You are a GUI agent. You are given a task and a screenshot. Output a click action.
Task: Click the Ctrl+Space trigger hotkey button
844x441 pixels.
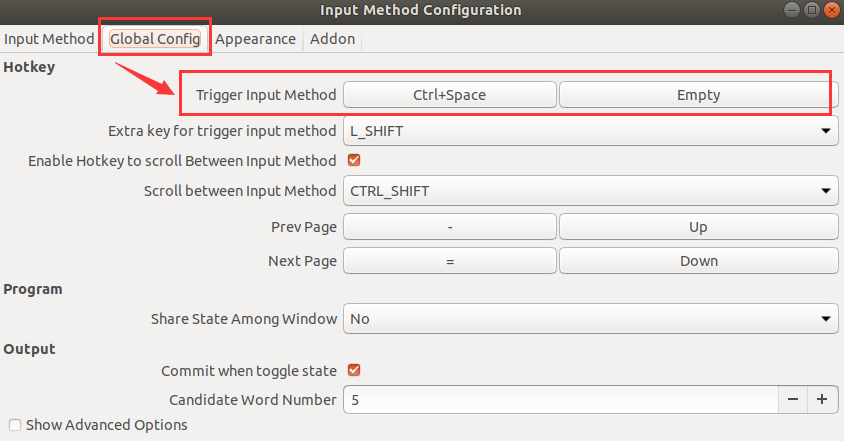449,95
